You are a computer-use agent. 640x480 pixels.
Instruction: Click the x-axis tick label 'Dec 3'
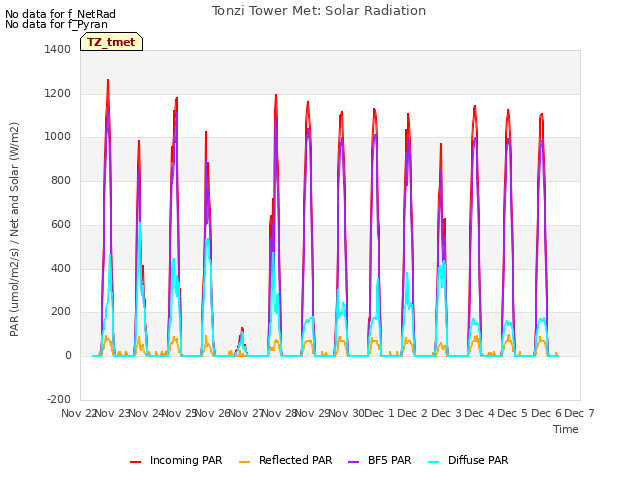[446, 413]
